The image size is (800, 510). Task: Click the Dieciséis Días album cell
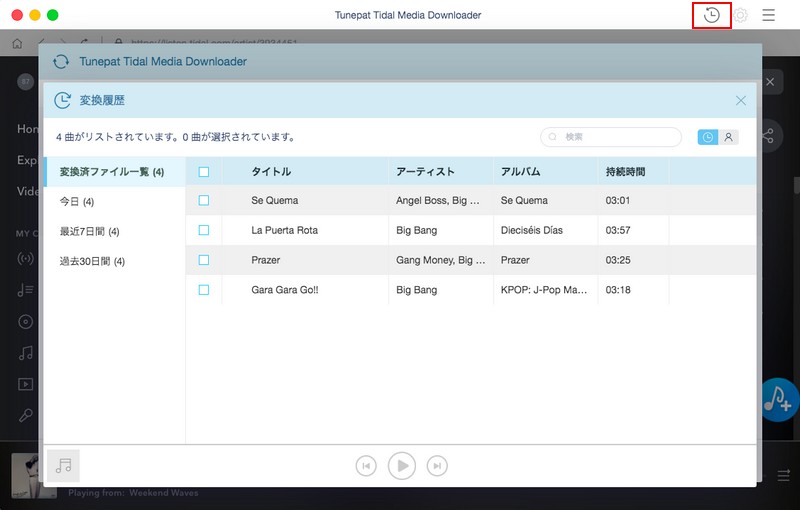pyautogui.click(x=532, y=230)
